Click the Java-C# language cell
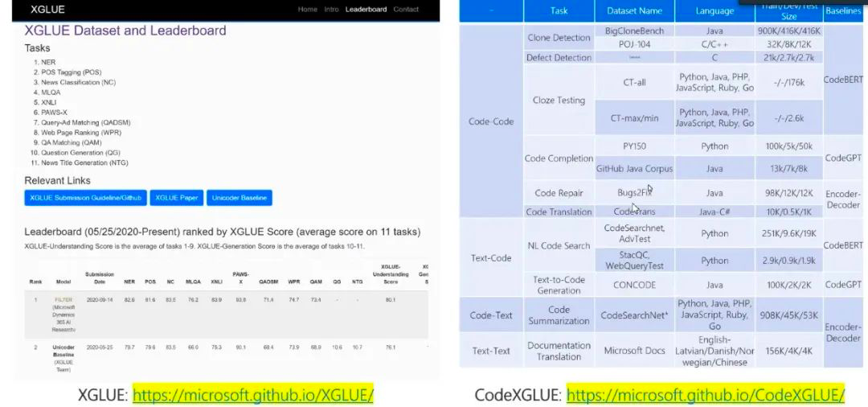The height and width of the screenshot is (407, 868). (714, 212)
